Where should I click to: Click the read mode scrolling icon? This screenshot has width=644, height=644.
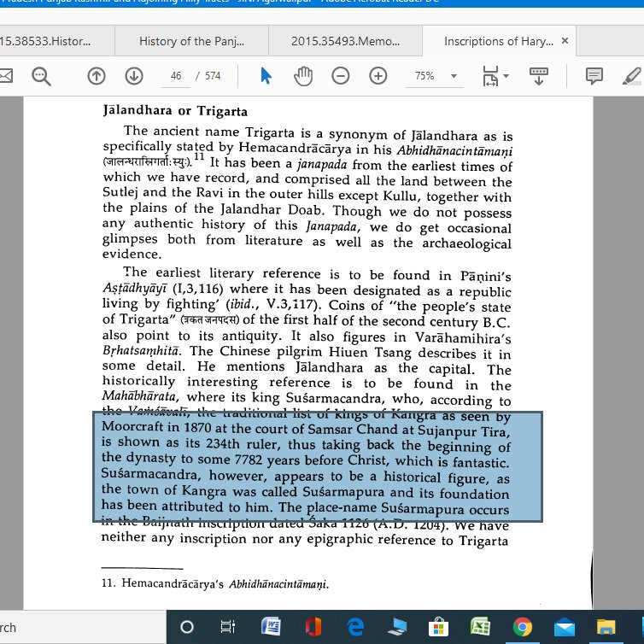538,76
